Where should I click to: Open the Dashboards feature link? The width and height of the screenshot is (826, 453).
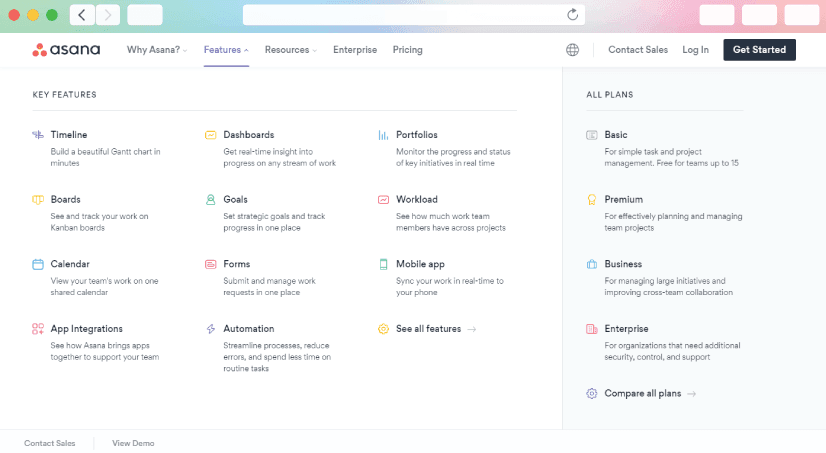coord(249,135)
